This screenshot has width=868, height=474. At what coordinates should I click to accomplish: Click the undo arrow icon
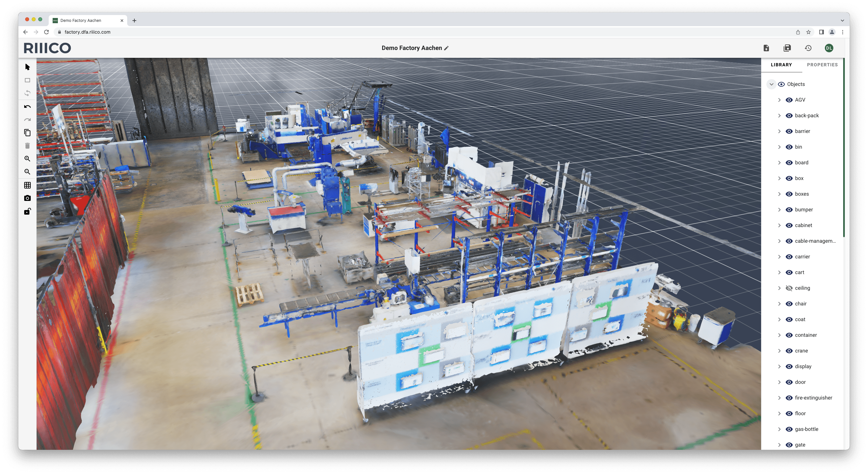coord(28,107)
